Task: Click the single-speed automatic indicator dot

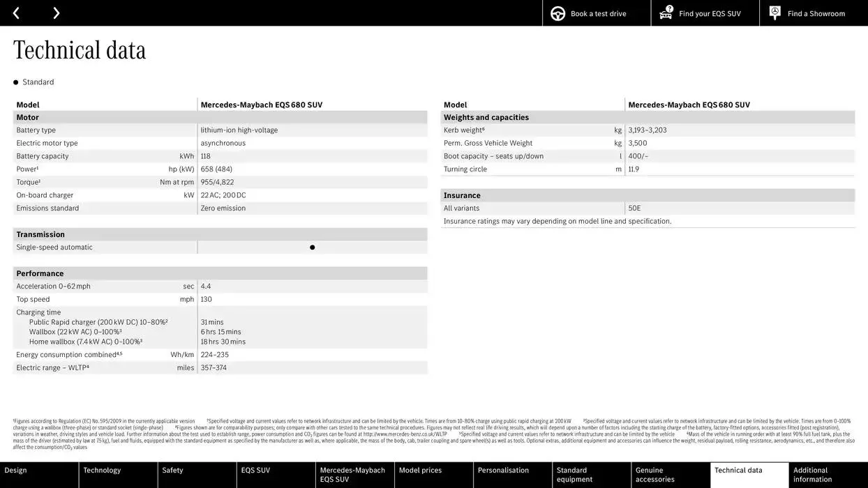Action: pos(312,247)
